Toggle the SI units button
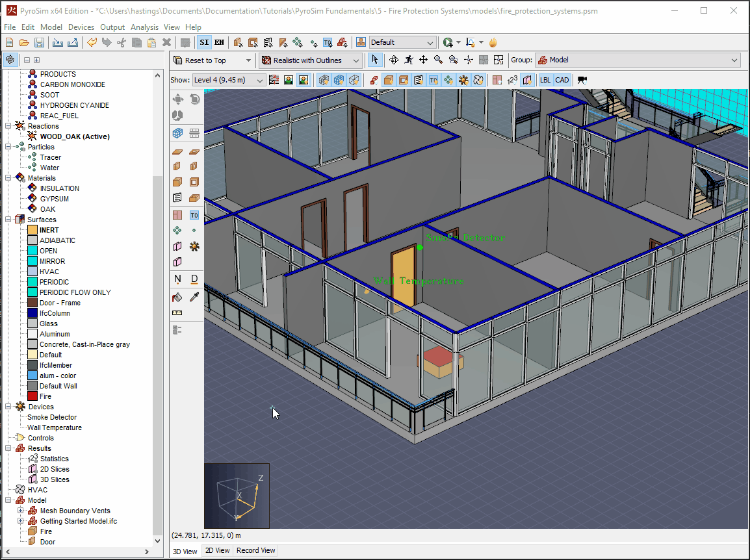 204,43
